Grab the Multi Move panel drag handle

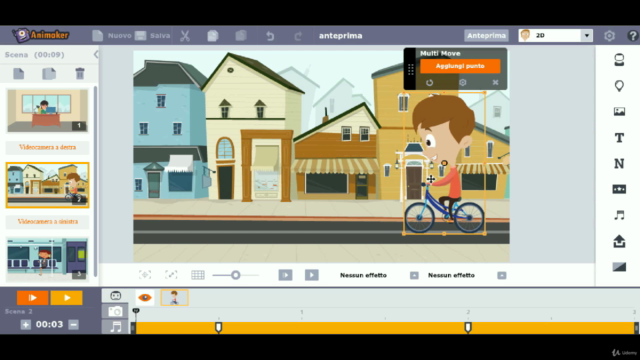(410, 69)
